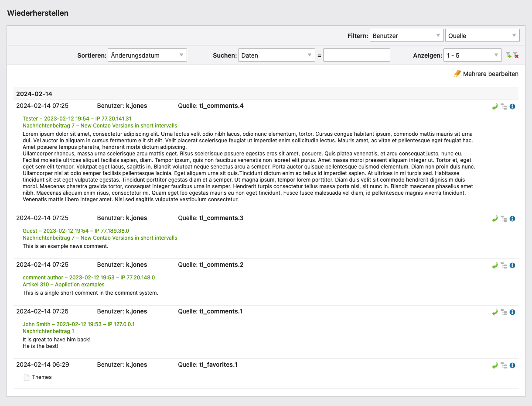The width and height of the screenshot is (532, 406).
Task: Show info for tl_comments.1 entry
Action: pyautogui.click(x=512, y=312)
